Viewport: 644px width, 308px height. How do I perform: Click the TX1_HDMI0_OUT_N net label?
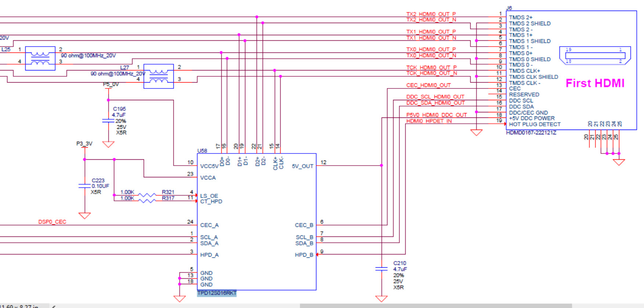(431, 38)
